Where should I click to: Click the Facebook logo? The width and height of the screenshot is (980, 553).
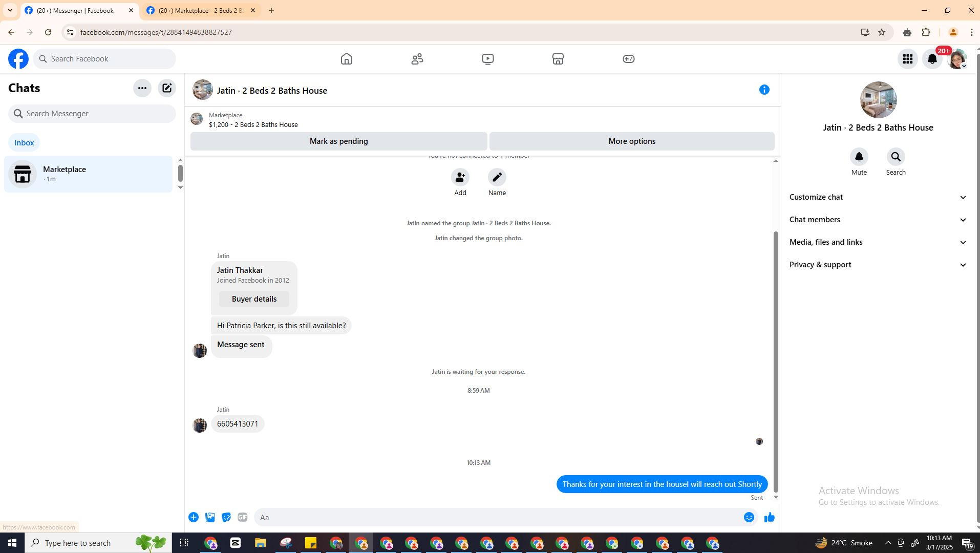(x=18, y=59)
